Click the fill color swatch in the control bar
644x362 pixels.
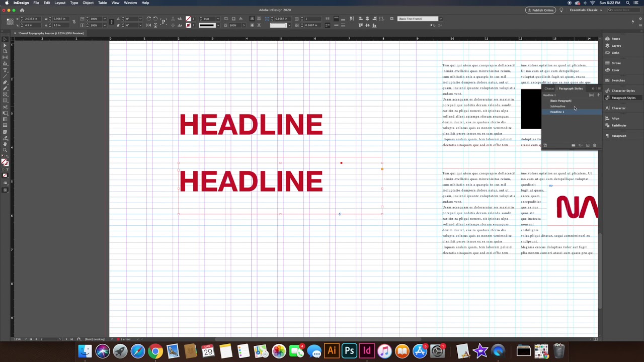[188, 19]
